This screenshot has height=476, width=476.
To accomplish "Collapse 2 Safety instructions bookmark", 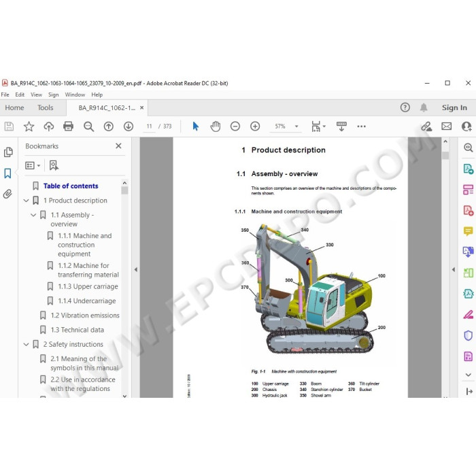I will pos(26,345).
